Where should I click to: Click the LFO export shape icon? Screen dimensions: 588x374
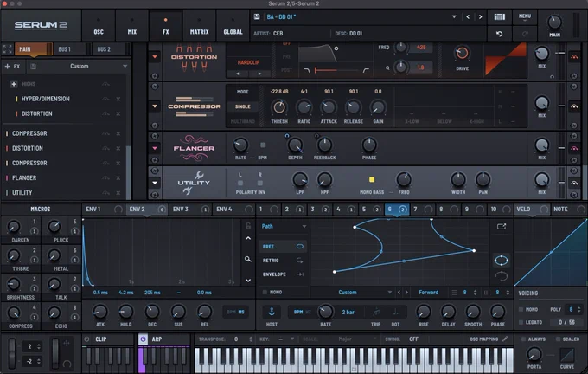tap(502, 227)
